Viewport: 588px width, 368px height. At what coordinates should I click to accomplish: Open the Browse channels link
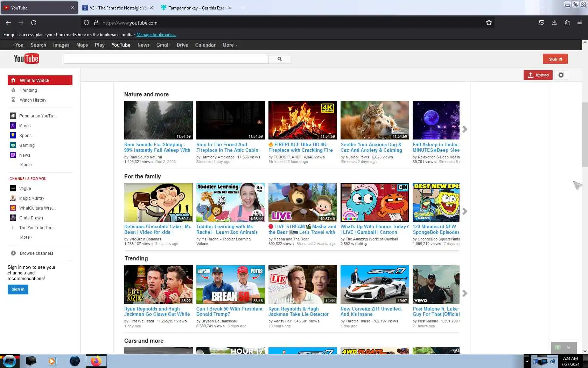(36, 253)
